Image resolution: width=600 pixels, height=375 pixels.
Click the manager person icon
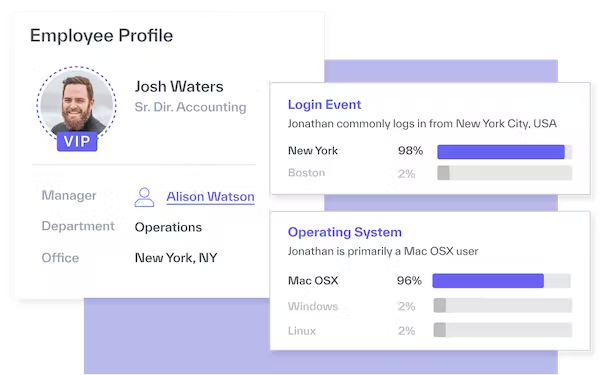point(144,197)
